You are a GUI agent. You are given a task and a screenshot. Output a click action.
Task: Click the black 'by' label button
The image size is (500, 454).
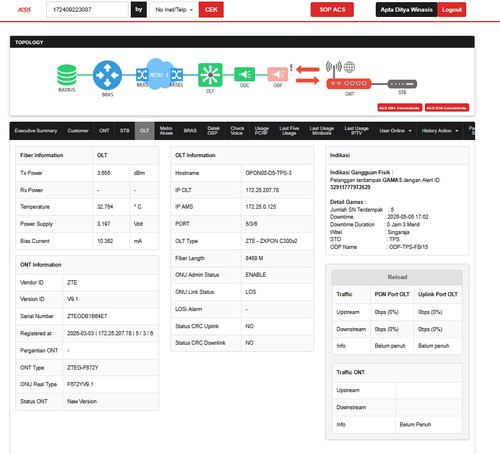click(x=139, y=10)
